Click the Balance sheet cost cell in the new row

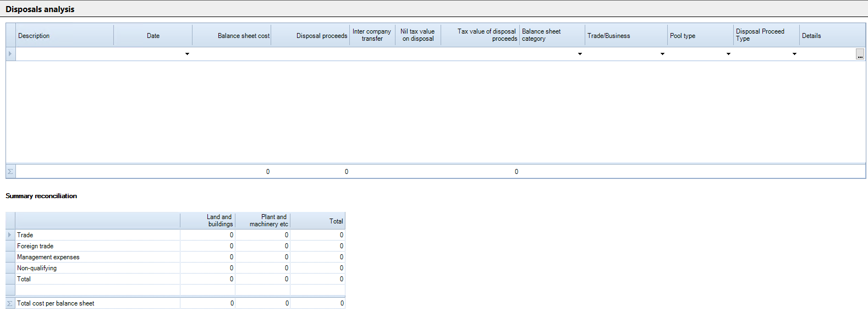[x=232, y=54]
